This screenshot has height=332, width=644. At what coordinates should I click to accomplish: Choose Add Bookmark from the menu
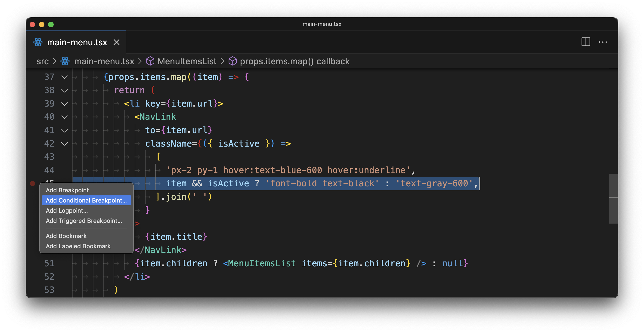87,236
